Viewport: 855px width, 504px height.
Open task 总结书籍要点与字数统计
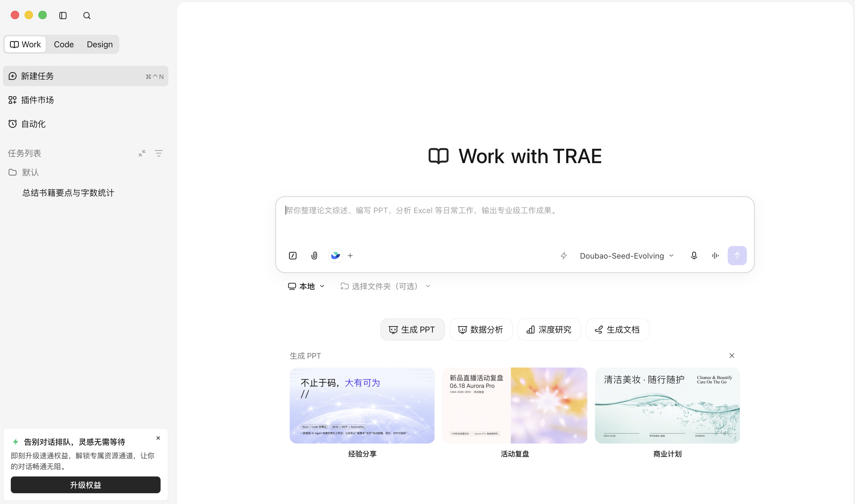[68, 193]
